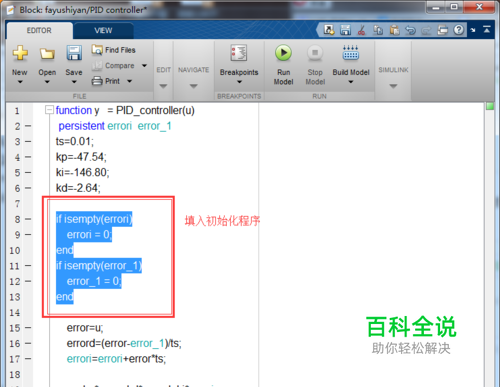Image resolution: width=500 pixels, height=387 pixels.
Task: Save the file with the Save disk icon
Action: point(74,53)
